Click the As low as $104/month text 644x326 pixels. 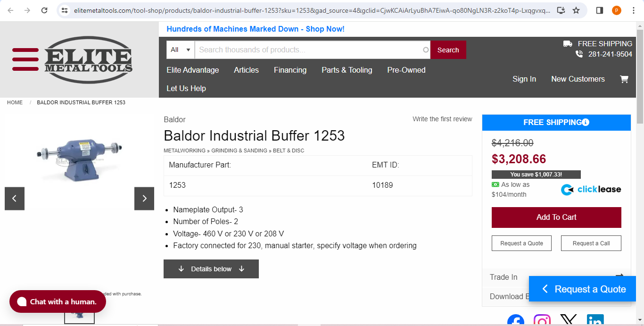pos(511,190)
